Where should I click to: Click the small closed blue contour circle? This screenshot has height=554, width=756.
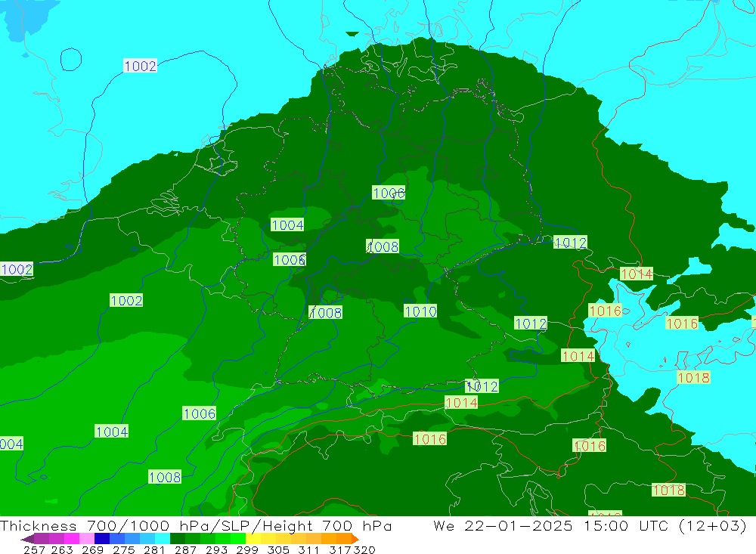click(71, 59)
